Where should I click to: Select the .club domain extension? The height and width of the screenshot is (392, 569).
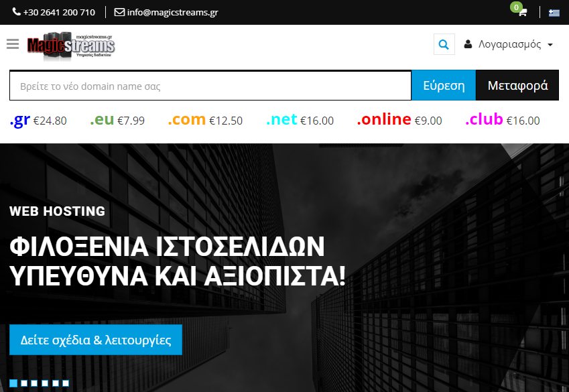[x=484, y=119]
